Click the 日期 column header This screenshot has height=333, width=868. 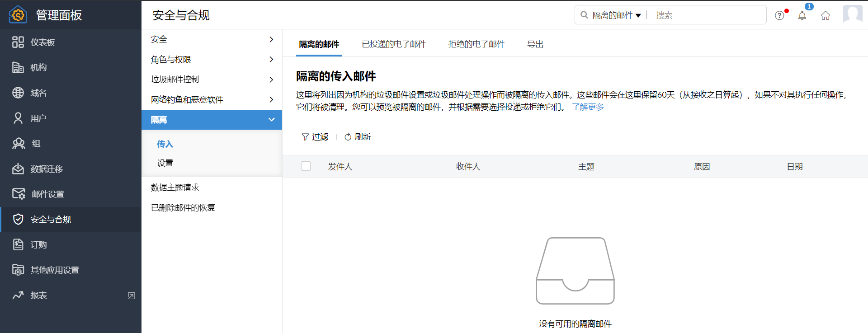pyautogui.click(x=795, y=166)
